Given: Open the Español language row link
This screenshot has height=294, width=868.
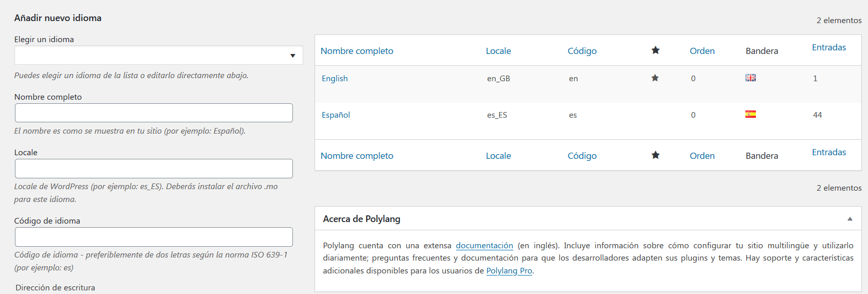Looking at the screenshot, I should click(x=336, y=115).
